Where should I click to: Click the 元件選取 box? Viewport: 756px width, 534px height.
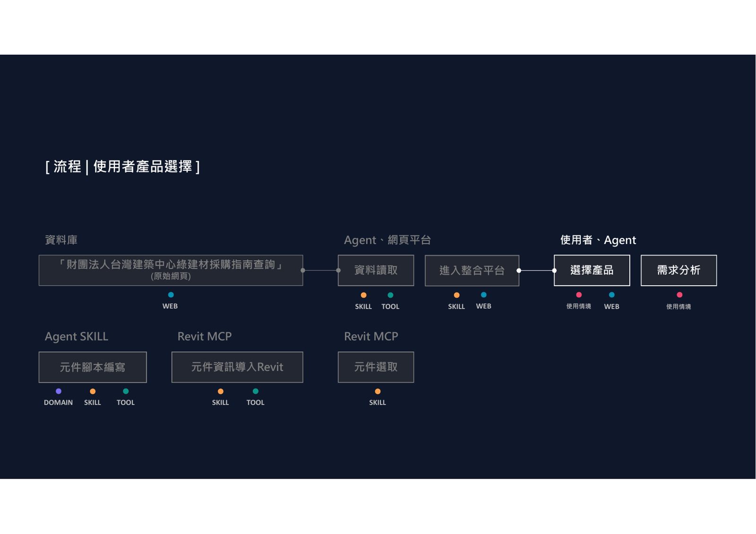376,367
